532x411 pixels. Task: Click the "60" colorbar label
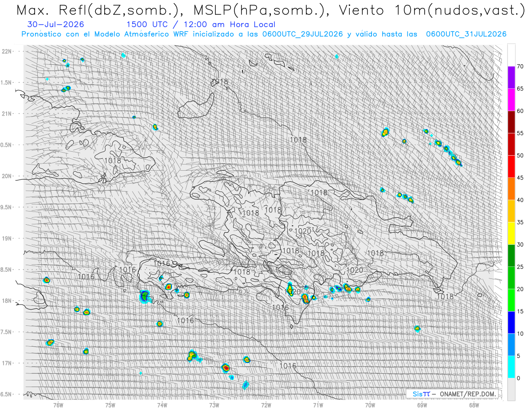pos(520,111)
